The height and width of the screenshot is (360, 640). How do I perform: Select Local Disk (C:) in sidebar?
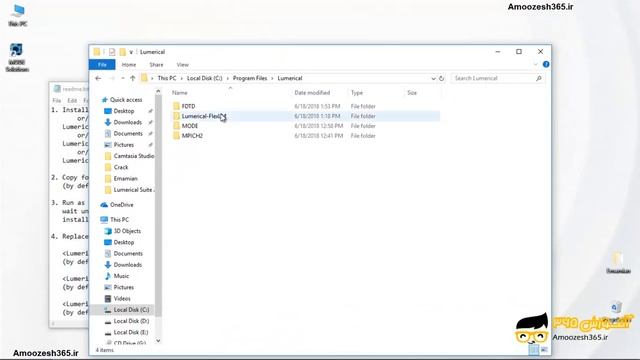coord(131,310)
